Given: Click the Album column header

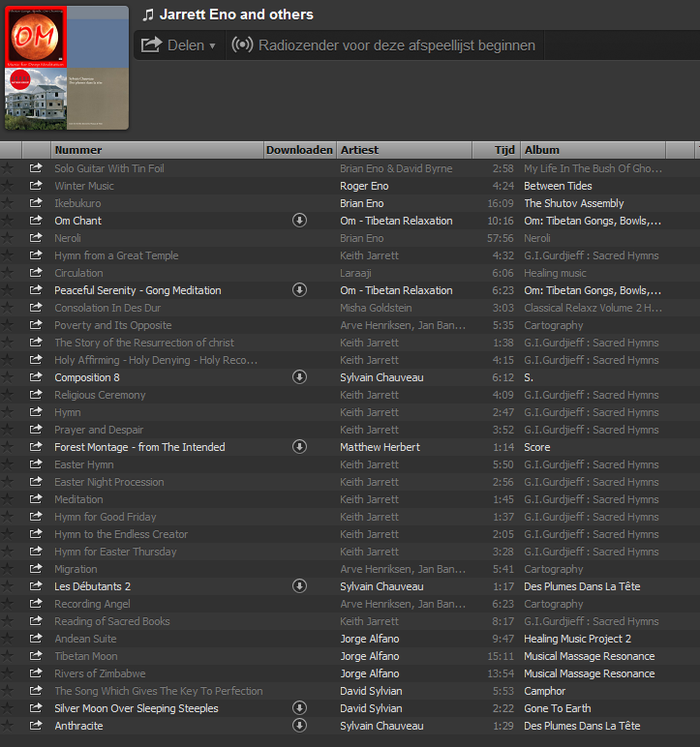Looking at the screenshot, I should 591,150.
